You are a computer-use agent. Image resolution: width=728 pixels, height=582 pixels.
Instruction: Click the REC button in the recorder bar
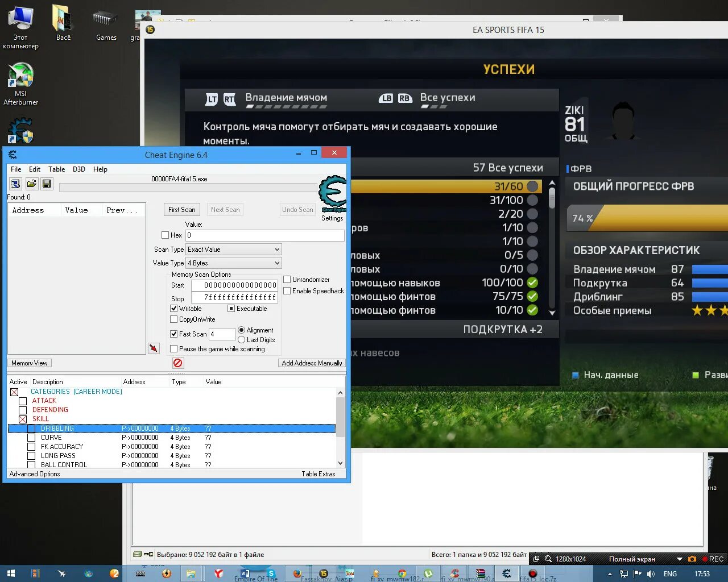coord(713,559)
